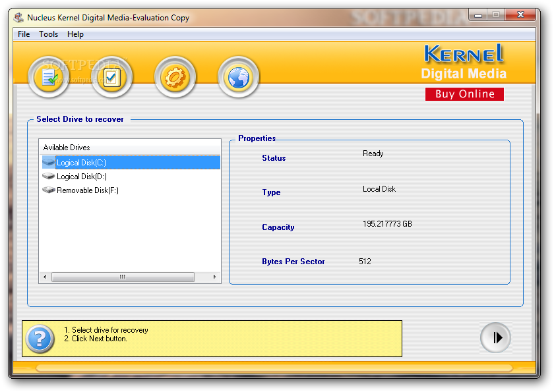Click the Next arrow button
This screenshot has height=392, width=554.
coord(495,338)
